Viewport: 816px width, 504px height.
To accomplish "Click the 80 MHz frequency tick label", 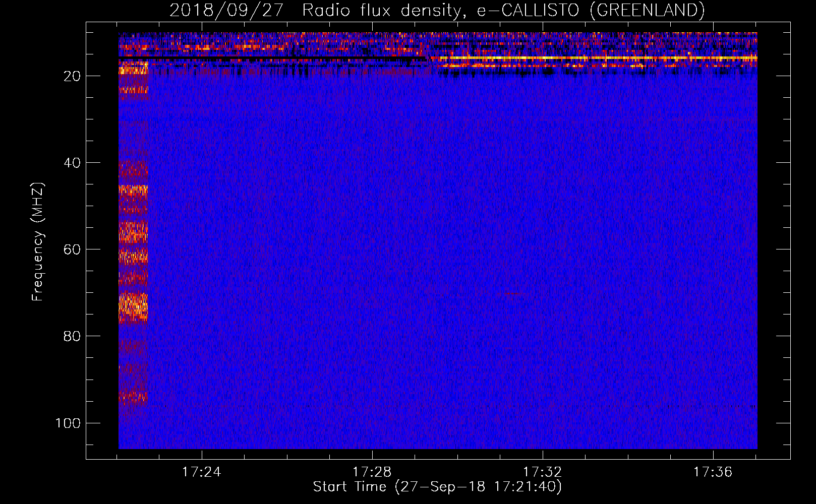I will 72,336.
